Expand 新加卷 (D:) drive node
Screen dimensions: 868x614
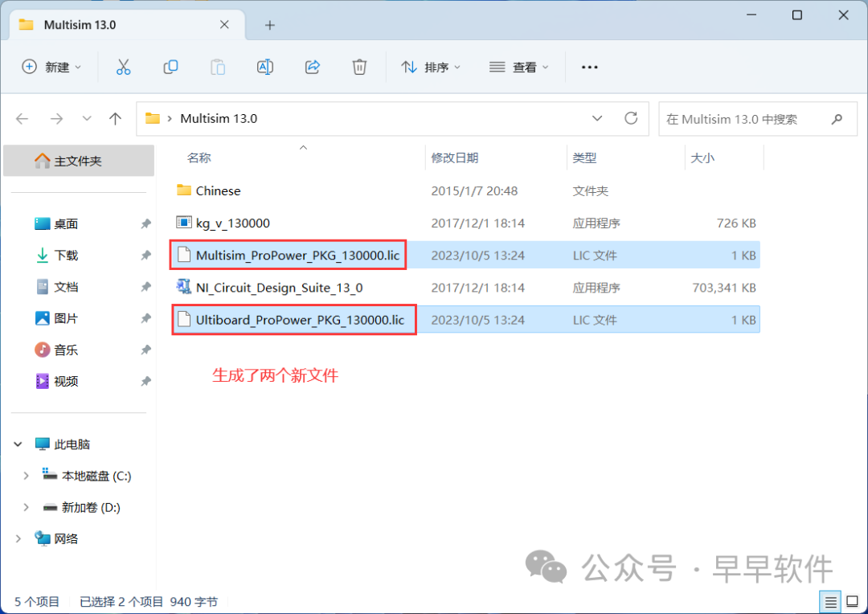click(26, 507)
